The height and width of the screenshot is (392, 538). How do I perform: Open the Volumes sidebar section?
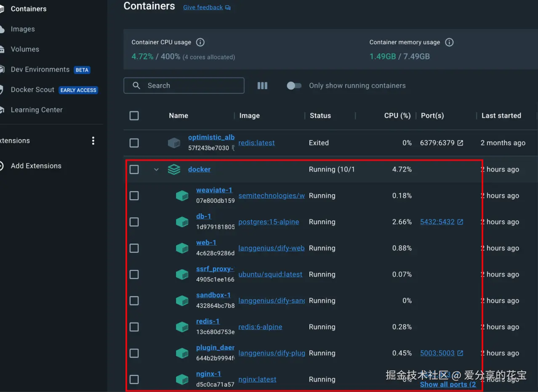25,49
